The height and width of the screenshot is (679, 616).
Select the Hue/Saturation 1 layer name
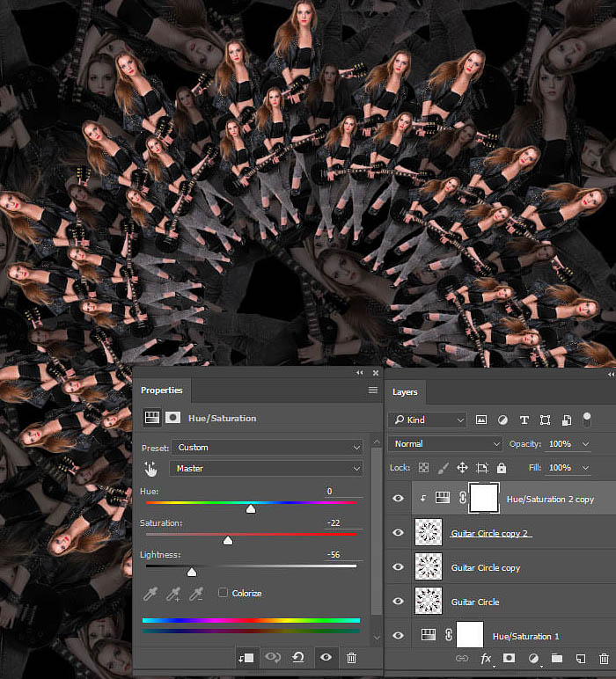coord(526,636)
